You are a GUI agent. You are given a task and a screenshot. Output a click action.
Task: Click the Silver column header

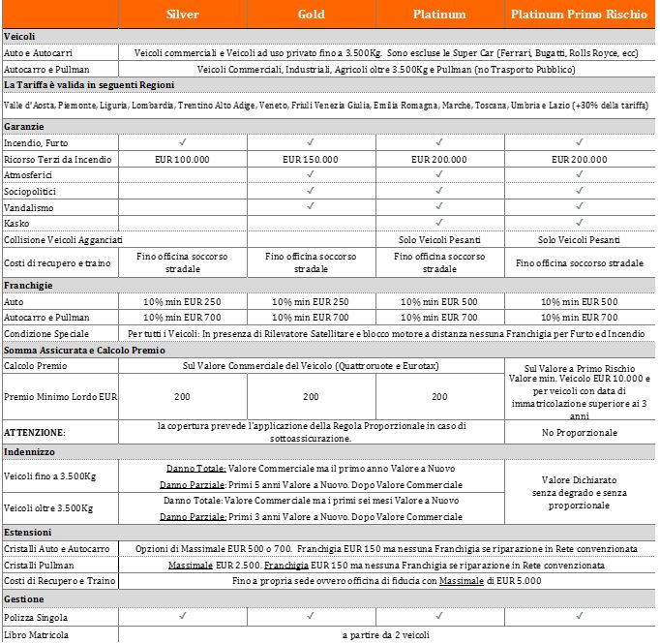coord(182,15)
